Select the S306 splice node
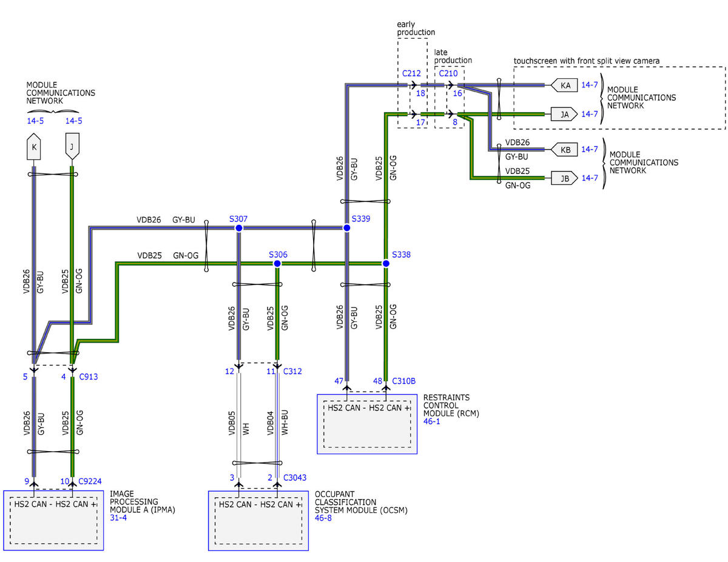 pos(277,263)
